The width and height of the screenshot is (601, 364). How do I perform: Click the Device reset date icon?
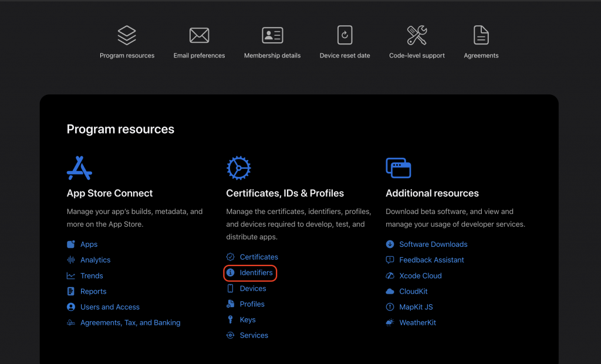click(x=345, y=35)
